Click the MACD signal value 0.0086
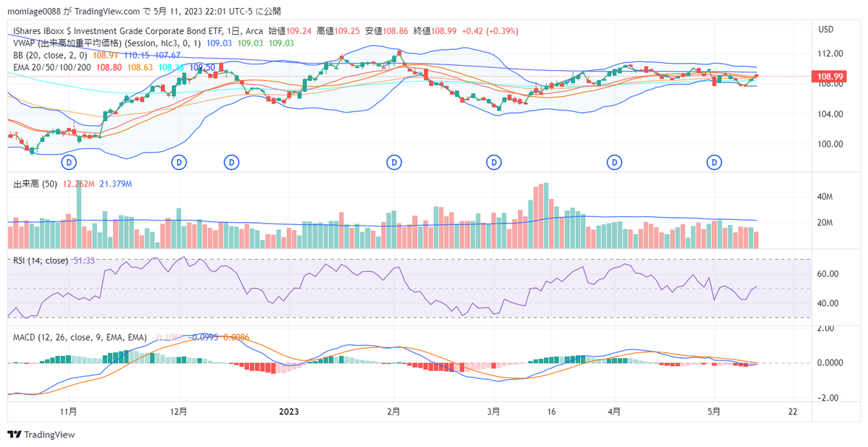The image size is (868, 447). [237, 337]
